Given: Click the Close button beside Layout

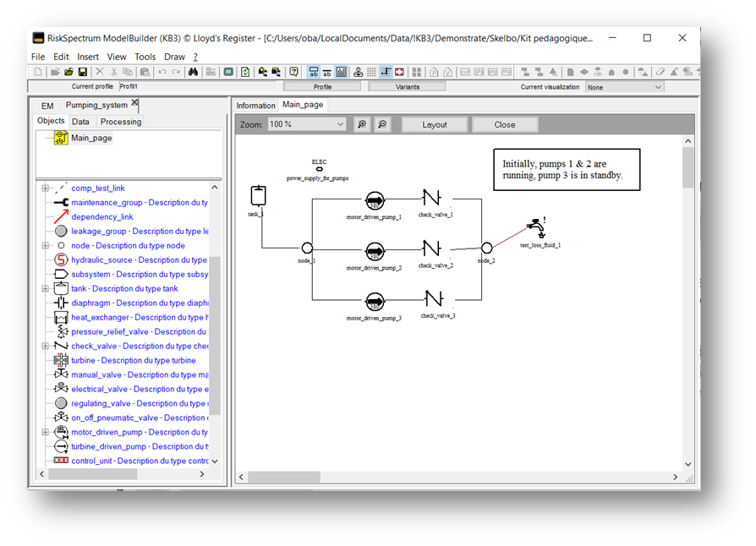Looking at the screenshot, I should pyautogui.click(x=504, y=124).
